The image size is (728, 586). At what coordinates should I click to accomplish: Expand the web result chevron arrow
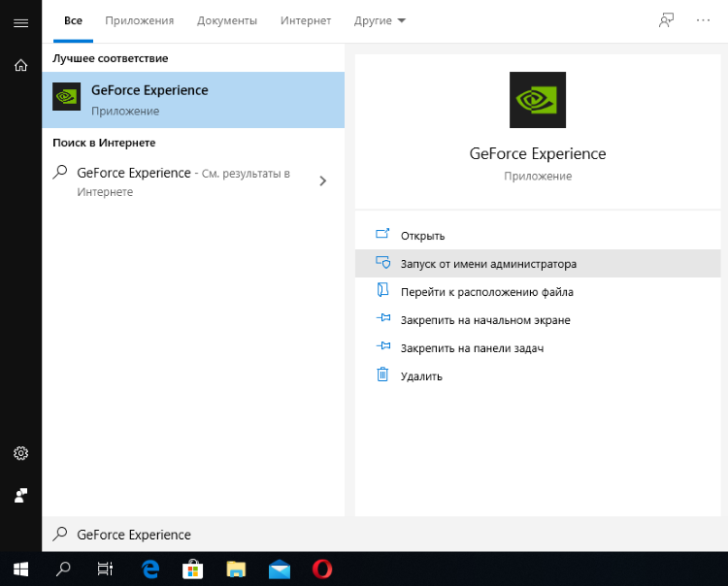[322, 181]
